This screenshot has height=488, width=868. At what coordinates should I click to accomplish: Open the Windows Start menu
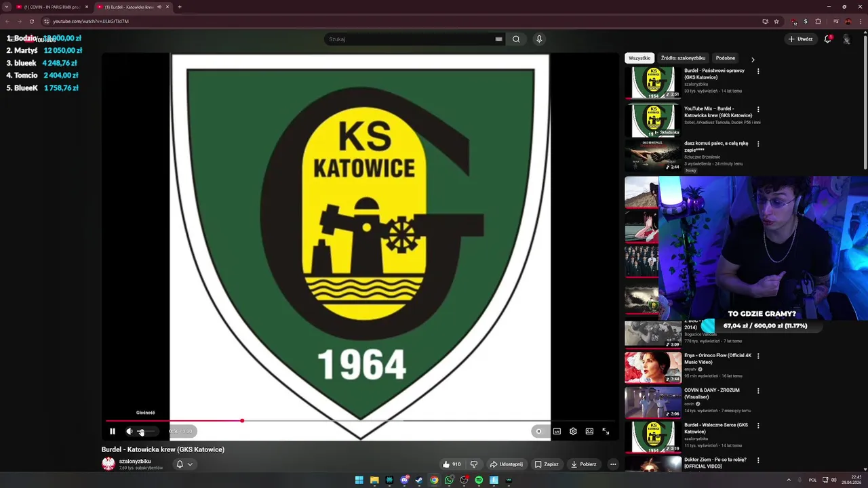[359, 480]
